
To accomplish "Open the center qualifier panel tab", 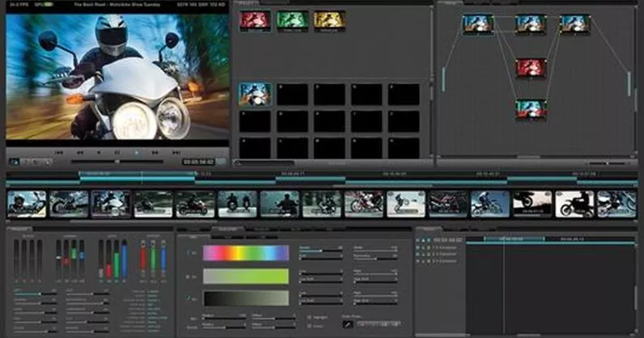I will [x=227, y=229].
